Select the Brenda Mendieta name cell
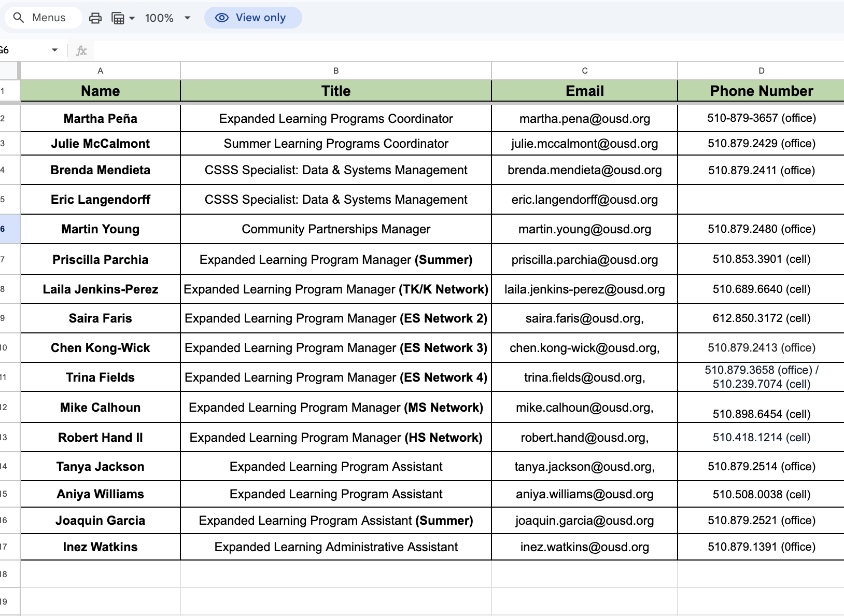This screenshot has width=844, height=616. tap(101, 170)
